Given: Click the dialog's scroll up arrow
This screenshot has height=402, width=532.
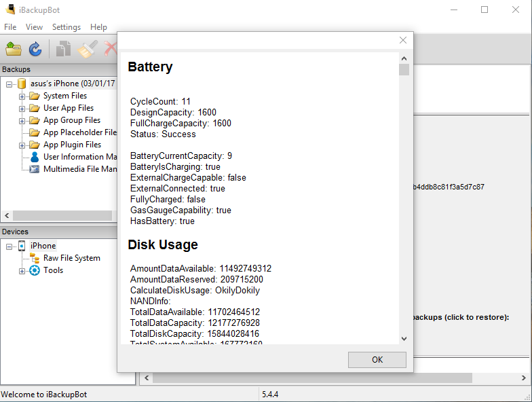Looking at the screenshot, I should point(404,58).
